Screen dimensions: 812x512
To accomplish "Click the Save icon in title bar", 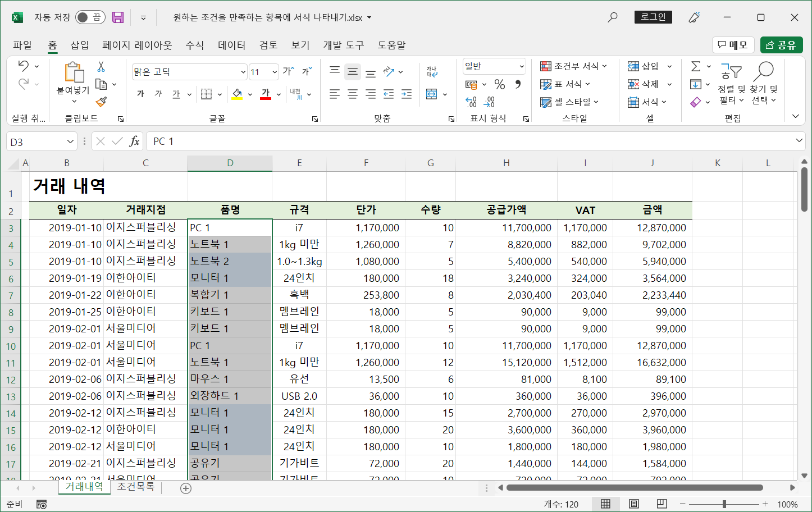I will (x=118, y=17).
